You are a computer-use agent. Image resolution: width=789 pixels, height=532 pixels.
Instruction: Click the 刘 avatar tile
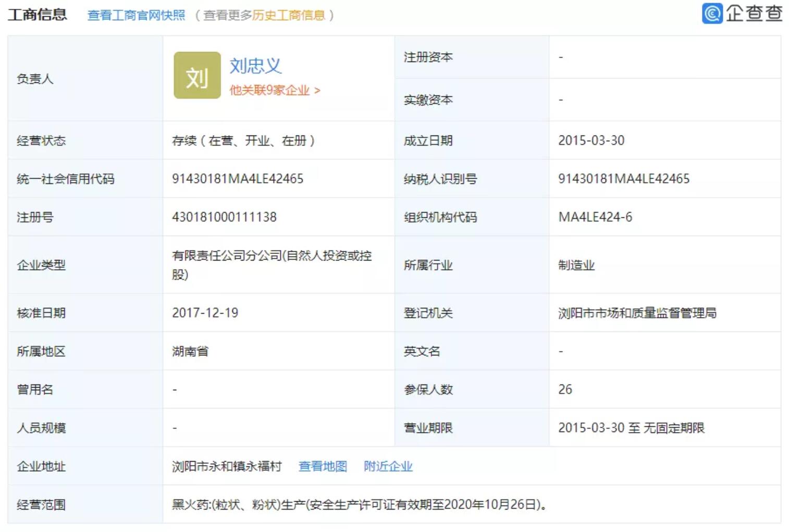197,76
